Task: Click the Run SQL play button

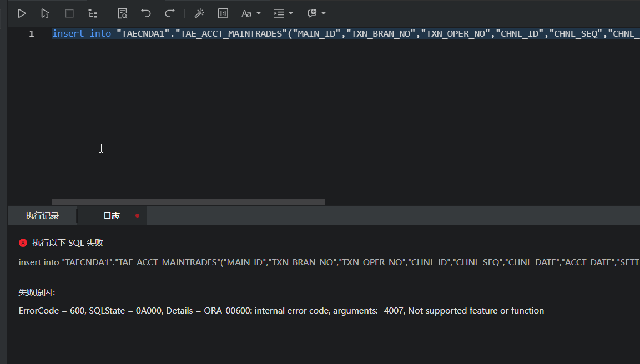Action: tap(22, 13)
